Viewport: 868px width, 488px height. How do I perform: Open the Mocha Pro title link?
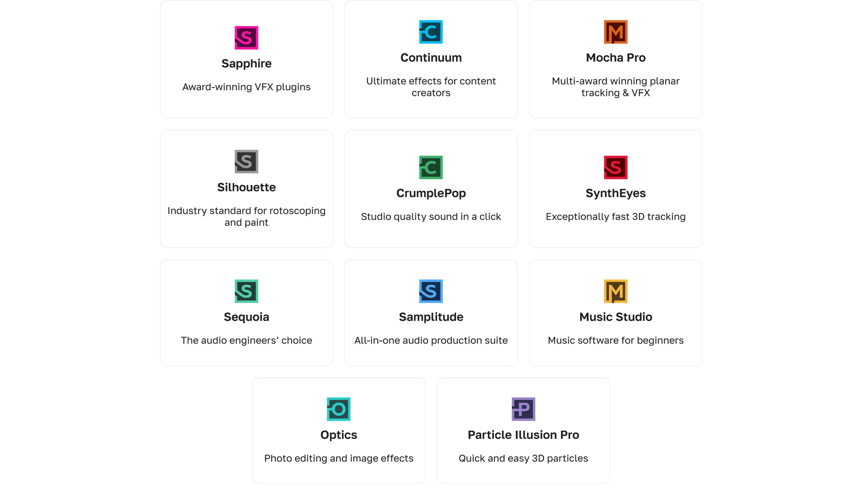click(x=615, y=58)
